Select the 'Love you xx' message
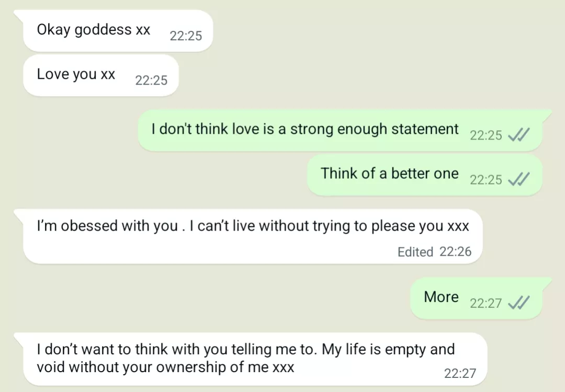The width and height of the screenshot is (565, 392). click(76, 74)
